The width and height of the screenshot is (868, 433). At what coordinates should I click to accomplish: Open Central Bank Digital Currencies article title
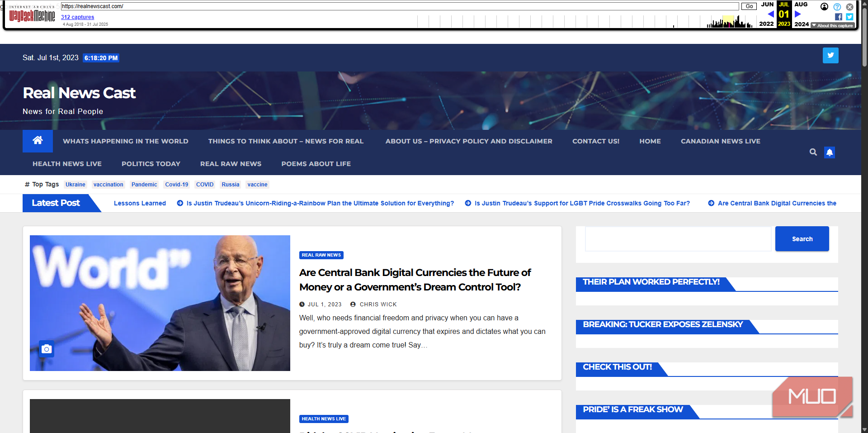pyautogui.click(x=415, y=280)
